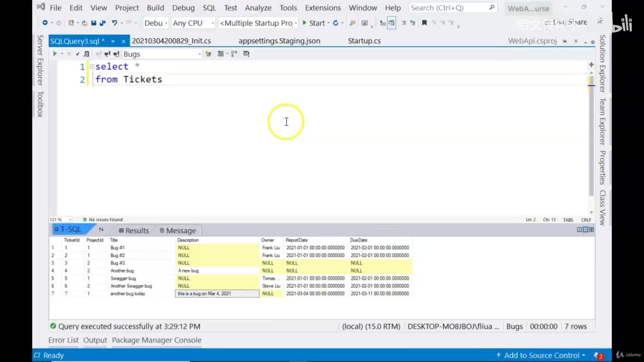Click the camera screenshot toolbar icon
Viewport: 644px width, 362px height.
pos(365,23)
